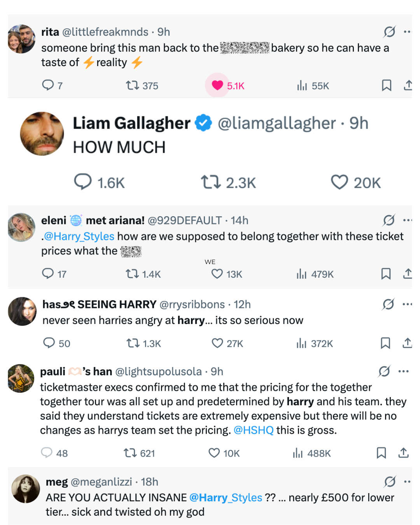Screen dimensions: 420x525
Task: Reply to pauli's tweet with 48 comments
Action: coord(47,453)
